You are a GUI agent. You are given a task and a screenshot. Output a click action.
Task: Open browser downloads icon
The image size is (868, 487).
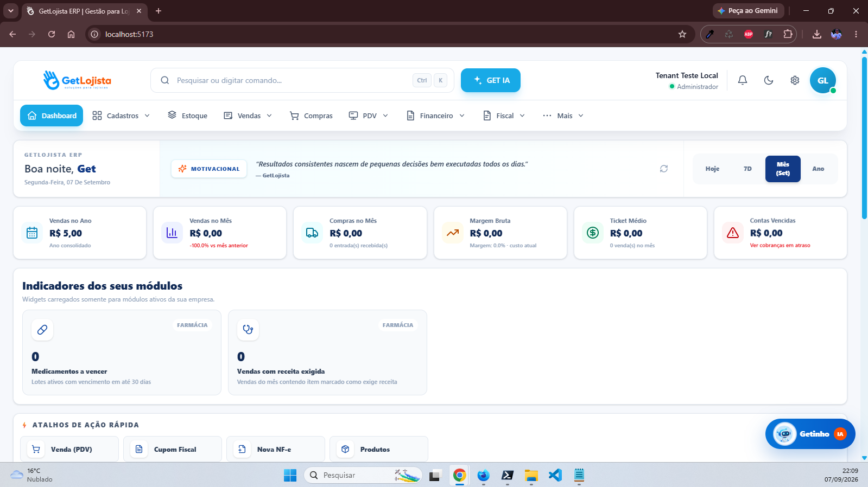(816, 34)
